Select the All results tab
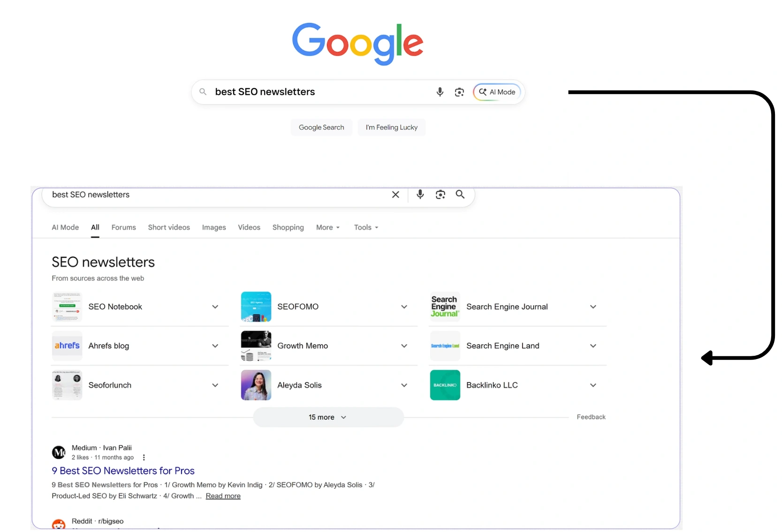Screen dimensions: 782x532 click(95, 227)
